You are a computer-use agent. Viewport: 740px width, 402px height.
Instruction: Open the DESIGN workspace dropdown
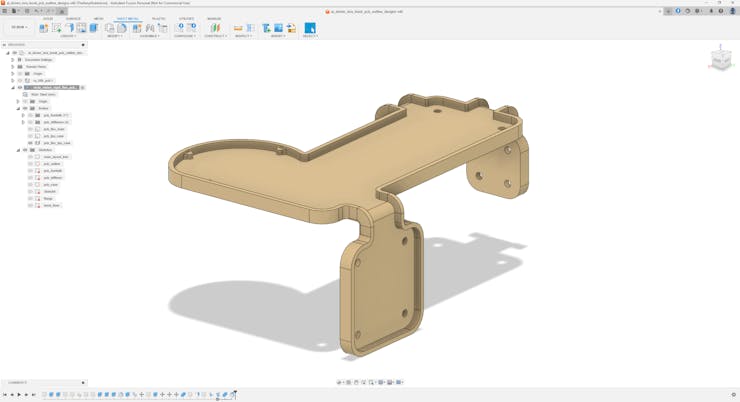point(19,27)
